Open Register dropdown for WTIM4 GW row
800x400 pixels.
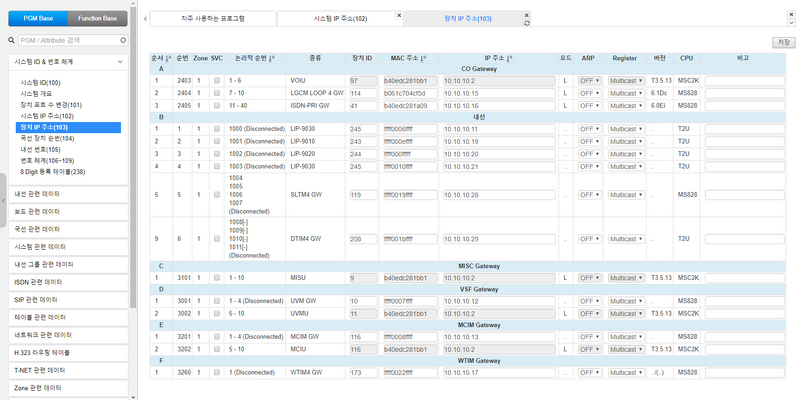tap(627, 373)
